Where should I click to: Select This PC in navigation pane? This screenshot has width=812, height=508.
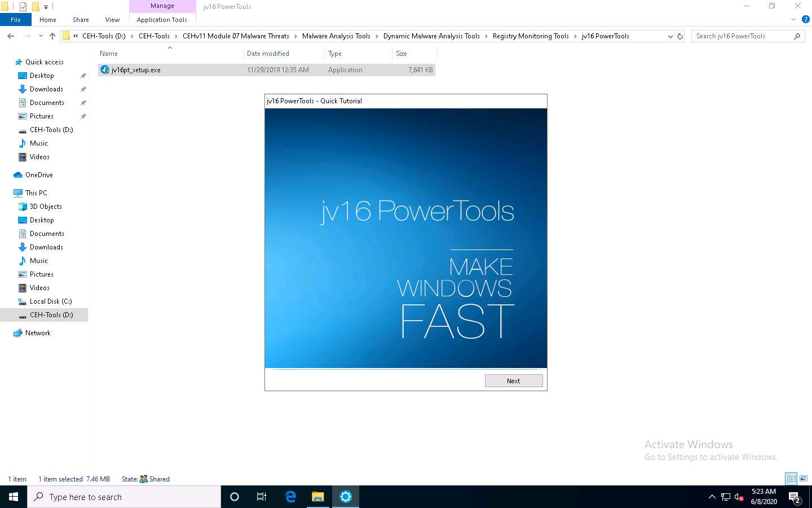coord(36,193)
